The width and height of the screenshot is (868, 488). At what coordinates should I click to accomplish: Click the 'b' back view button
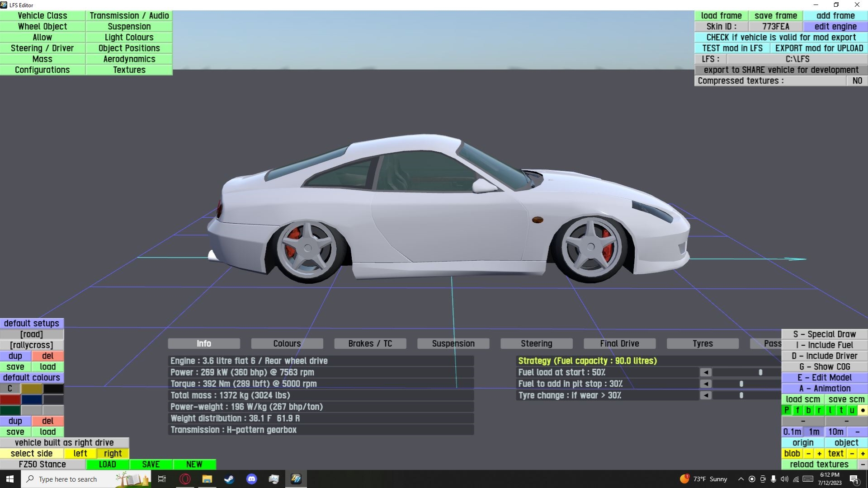[x=808, y=410]
